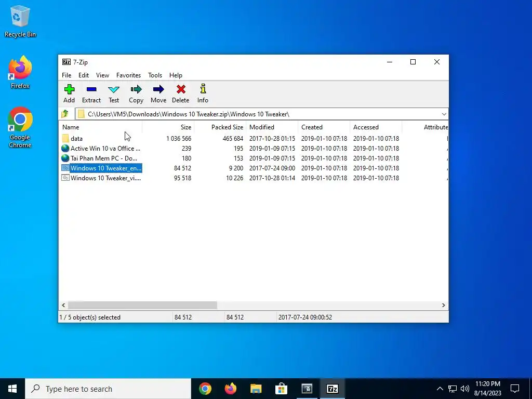Click the taskbar clock showing 11:20 PM
This screenshot has height=399, width=532.
click(487, 389)
